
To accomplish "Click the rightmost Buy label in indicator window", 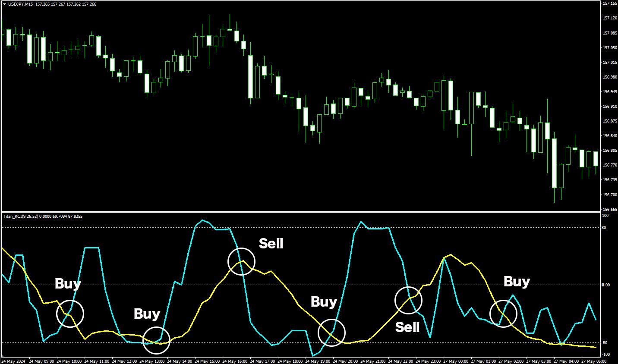I will click(516, 282).
